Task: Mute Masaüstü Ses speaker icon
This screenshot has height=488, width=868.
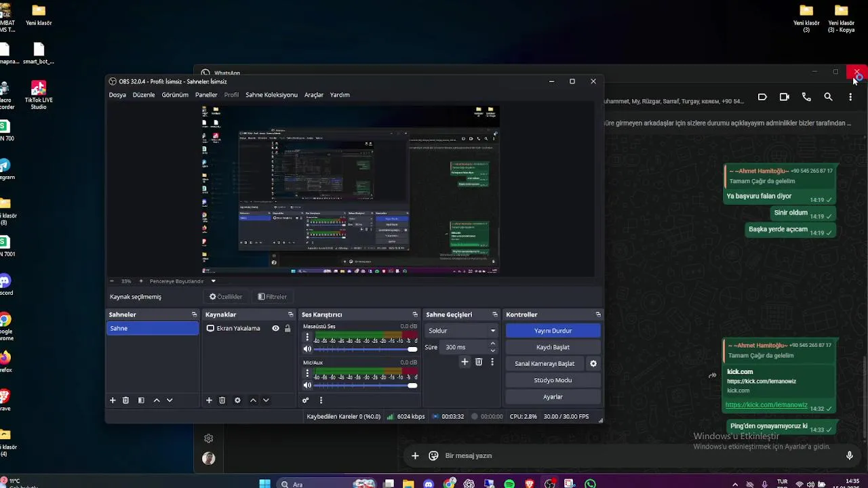Action: [x=307, y=349]
